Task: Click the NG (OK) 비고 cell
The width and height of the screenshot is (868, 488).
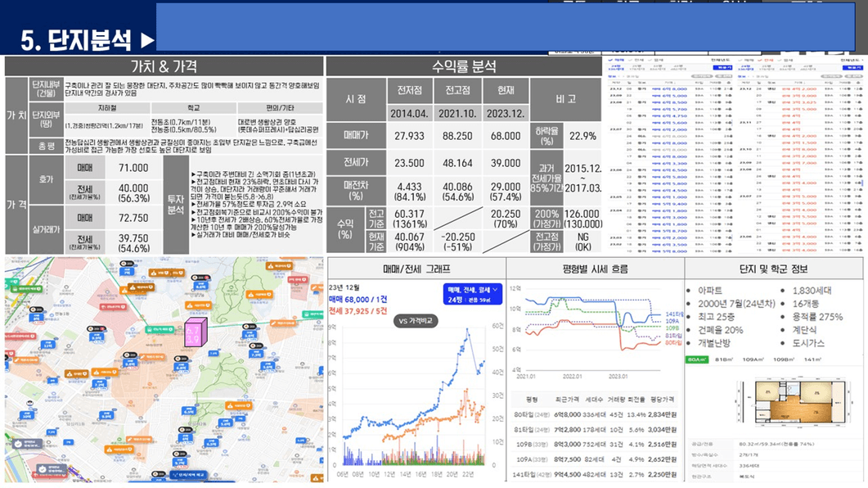Action: click(583, 242)
